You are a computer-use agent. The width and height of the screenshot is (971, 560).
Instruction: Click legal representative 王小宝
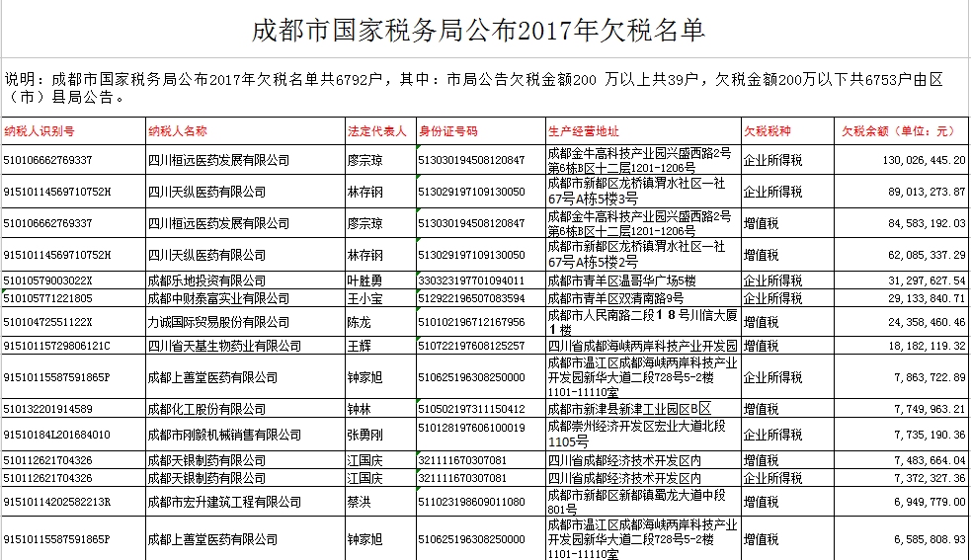click(x=365, y=298)
